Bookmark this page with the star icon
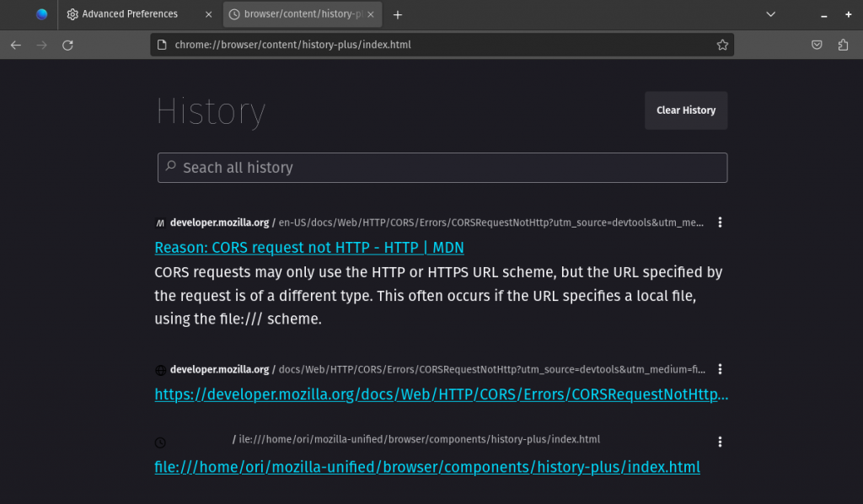Screen dimensions: 863x504 pos(722,46)
